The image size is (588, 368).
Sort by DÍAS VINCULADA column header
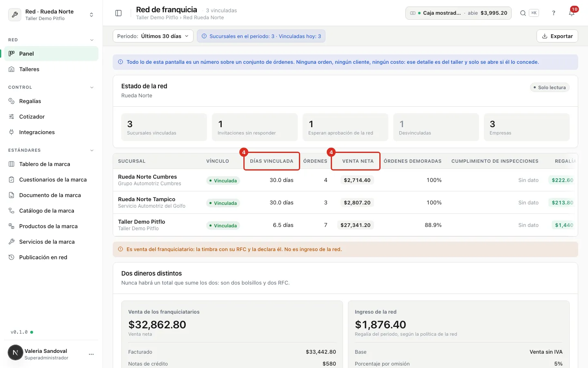(x=272, y=161)
